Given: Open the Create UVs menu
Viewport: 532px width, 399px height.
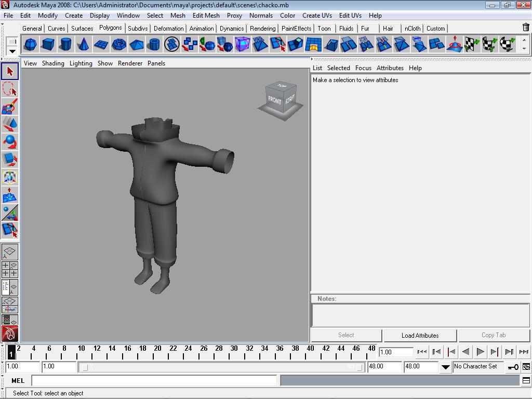Looking at the screenshot, I should [317, 16].
